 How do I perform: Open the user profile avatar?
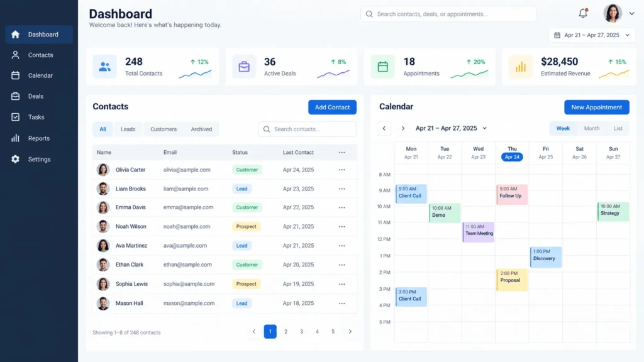(x=612, y=13)
